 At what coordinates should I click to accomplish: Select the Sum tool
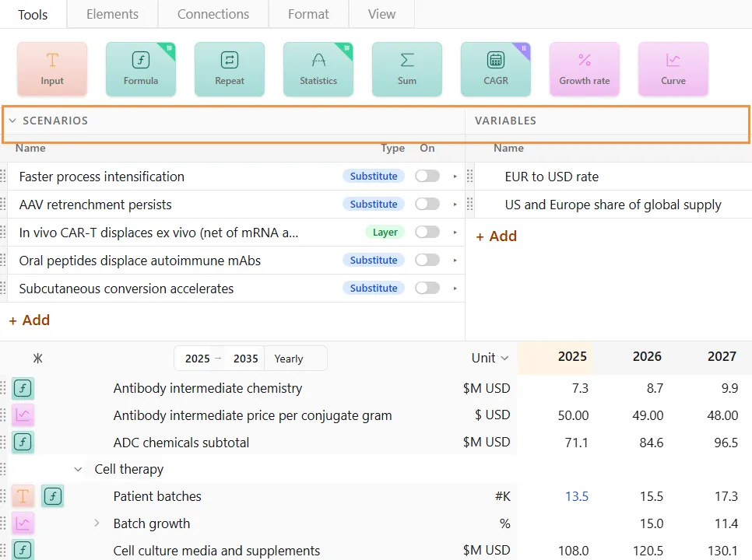point(406,69)
